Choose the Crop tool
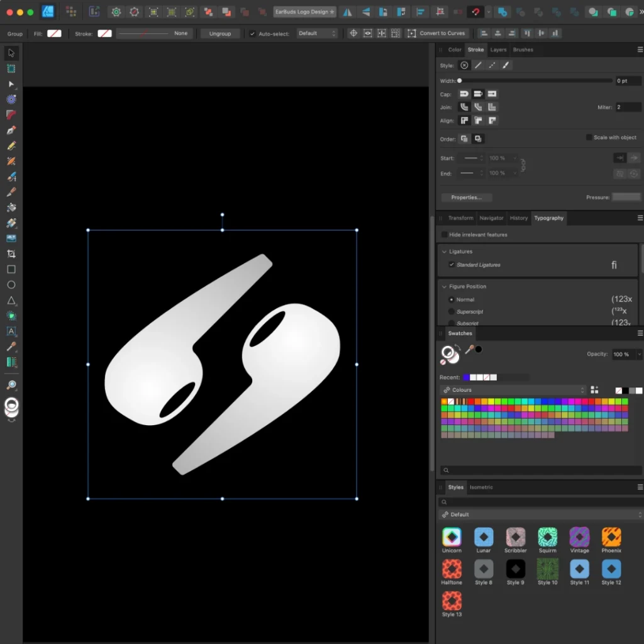644x644 pixels. [11, 253]
